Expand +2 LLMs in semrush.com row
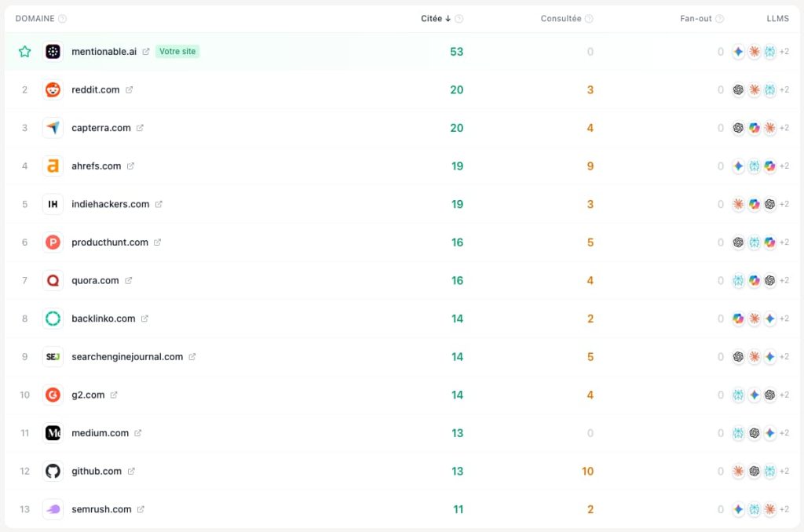804x532 pixels. tap(784, 509)
